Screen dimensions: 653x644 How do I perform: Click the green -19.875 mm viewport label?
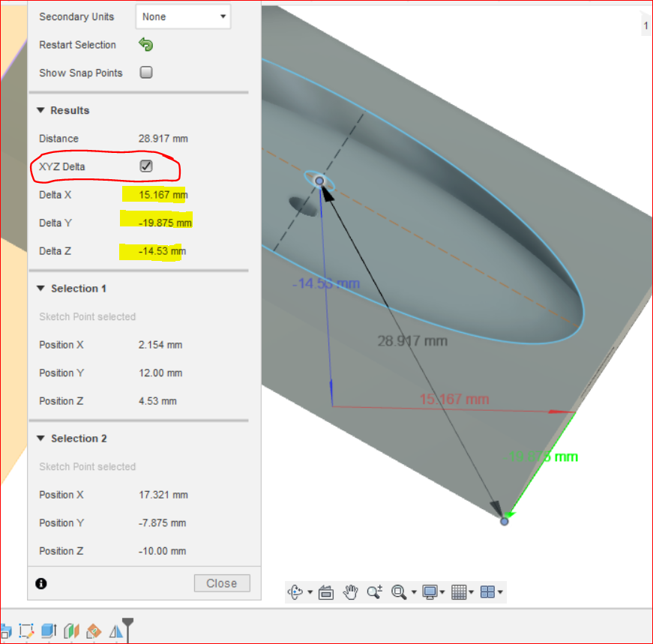tap(540, 457)
